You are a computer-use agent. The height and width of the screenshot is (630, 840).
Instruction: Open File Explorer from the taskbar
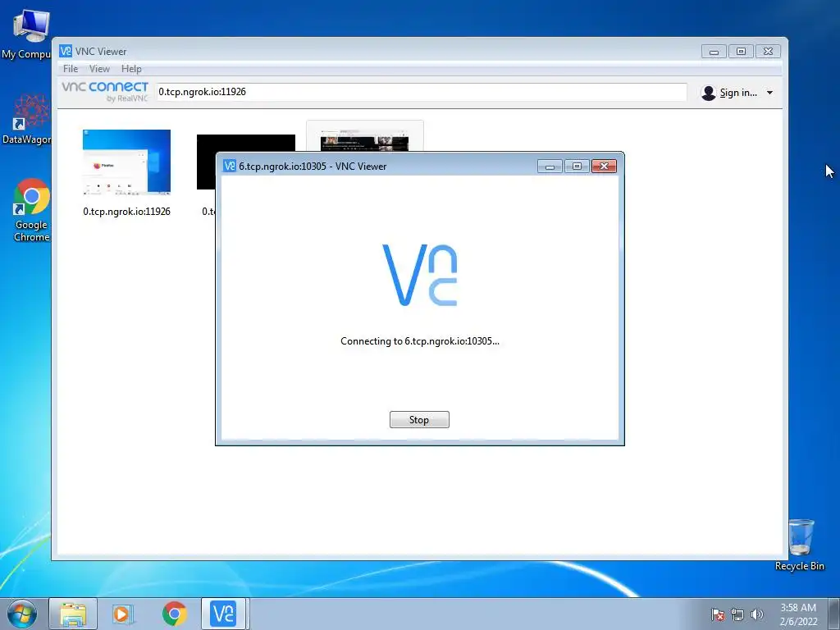73,614
